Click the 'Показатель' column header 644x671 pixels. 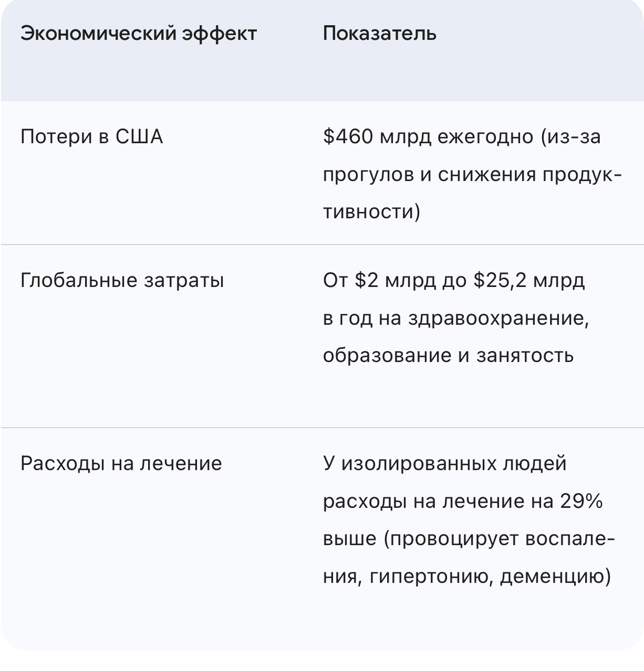pyautogui.click(x=379, y=34)
